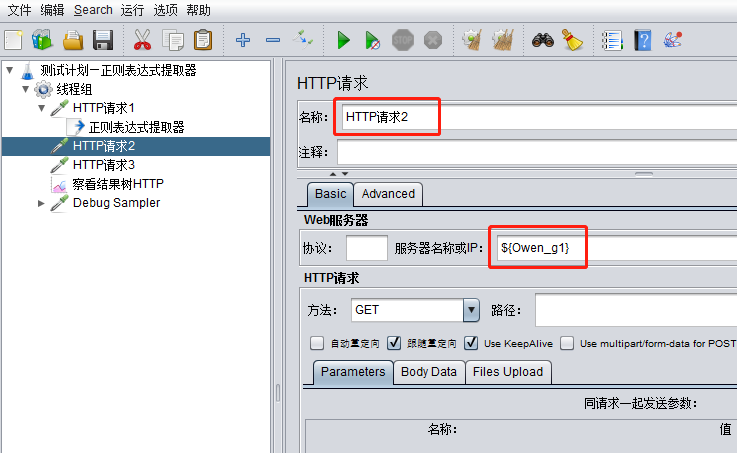Select 正则表达式提取器 in the tree

(x=136, y=127)
